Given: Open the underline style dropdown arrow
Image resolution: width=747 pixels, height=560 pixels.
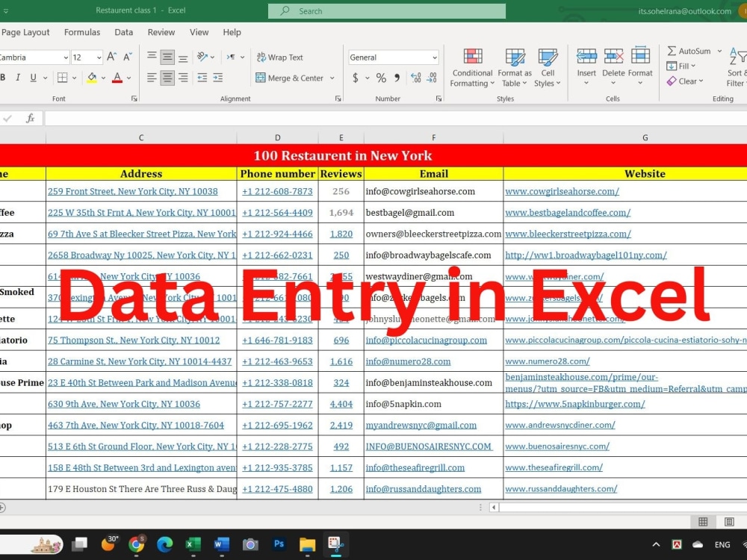Looking at the screenshot, I should (x=46, y=78).
